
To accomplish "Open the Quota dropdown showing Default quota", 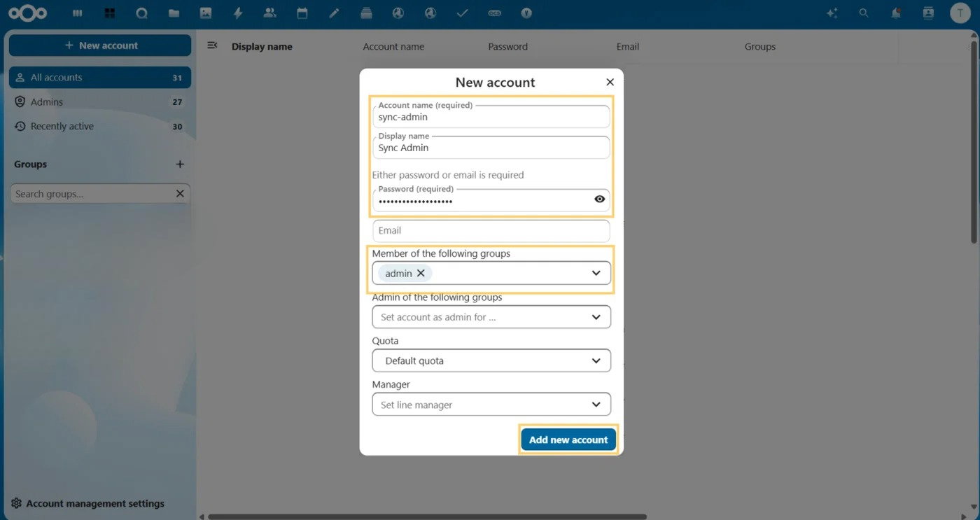I will pyautogui.click(x=491, y=361).
